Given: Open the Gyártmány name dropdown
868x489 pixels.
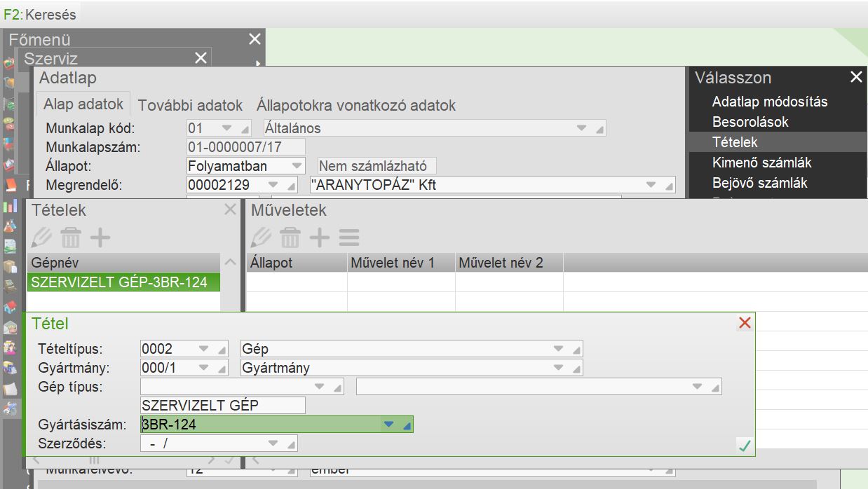Looking at the screenshot, I should 558,368.
